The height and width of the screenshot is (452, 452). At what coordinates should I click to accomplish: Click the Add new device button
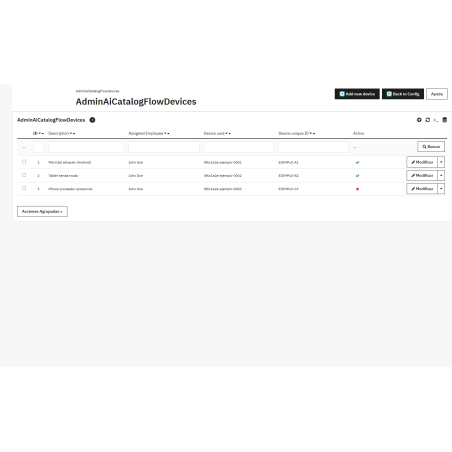(357, 94)
